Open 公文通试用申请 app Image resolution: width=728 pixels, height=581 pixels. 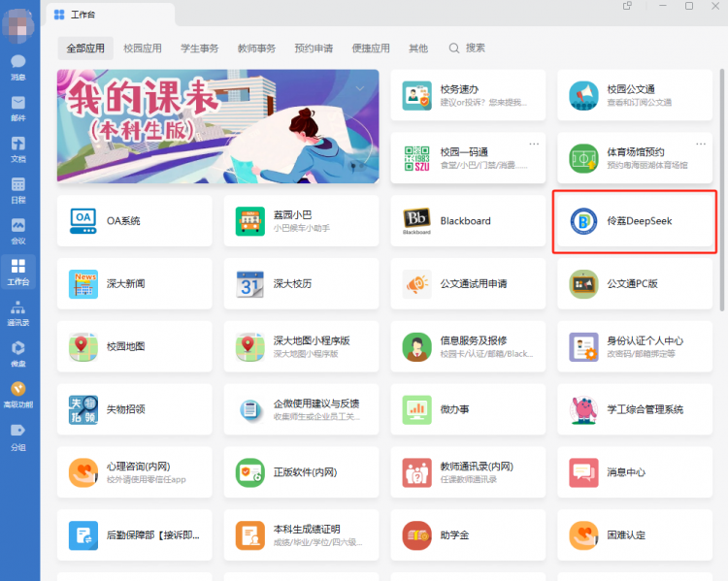[x=468, y=283]
